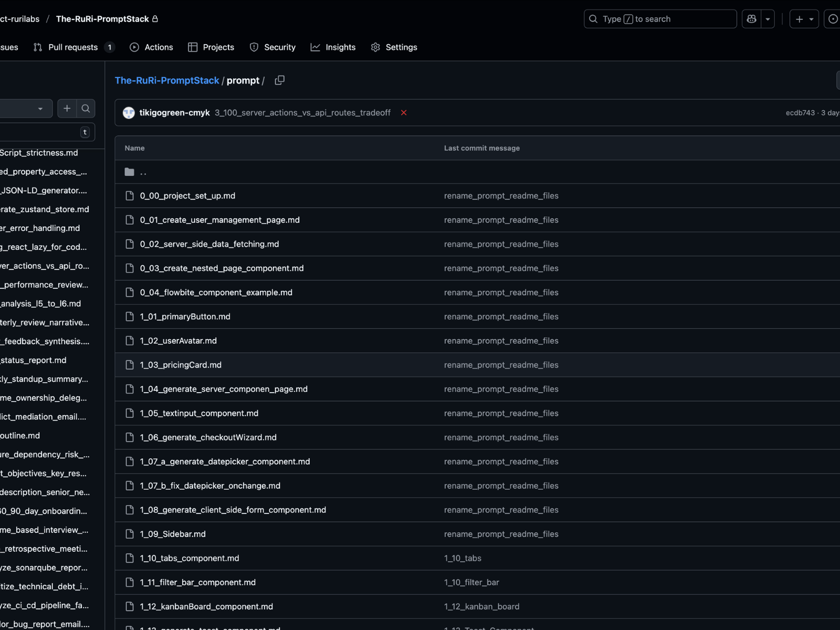Click file icon of 1_08_generate_client_side_form_component.md

point(130,510)
